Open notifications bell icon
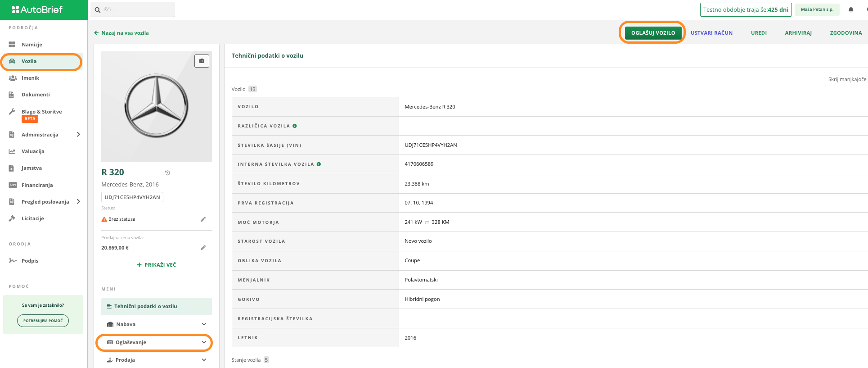Image resolution: width=868 pixels, height=368 pixels. [851, 9]
